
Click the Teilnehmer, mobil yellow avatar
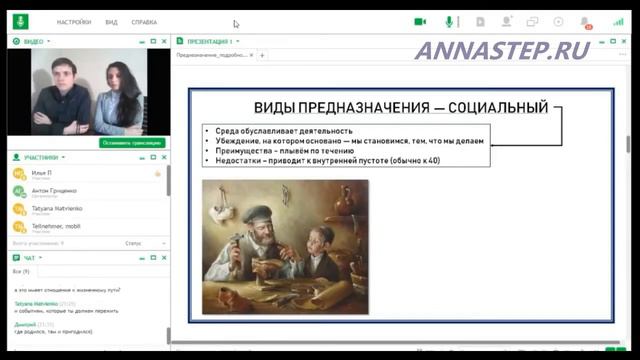coord(19,227)
